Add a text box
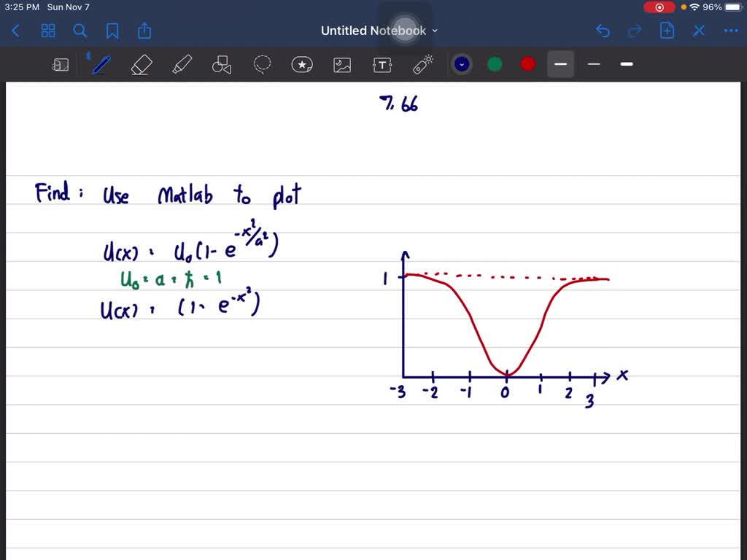The image size is (747, 560). pyautogui.click(x=382, y=64)
